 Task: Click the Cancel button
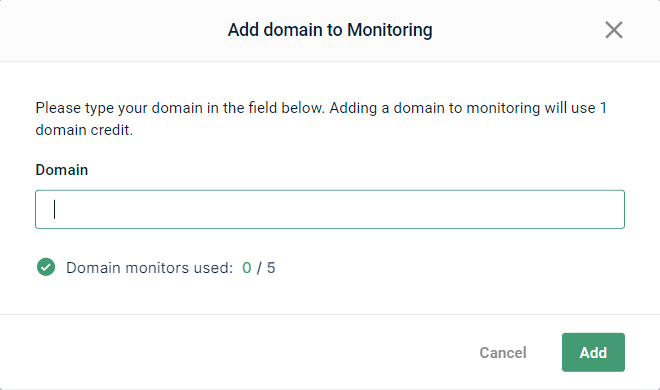[503, 353]
